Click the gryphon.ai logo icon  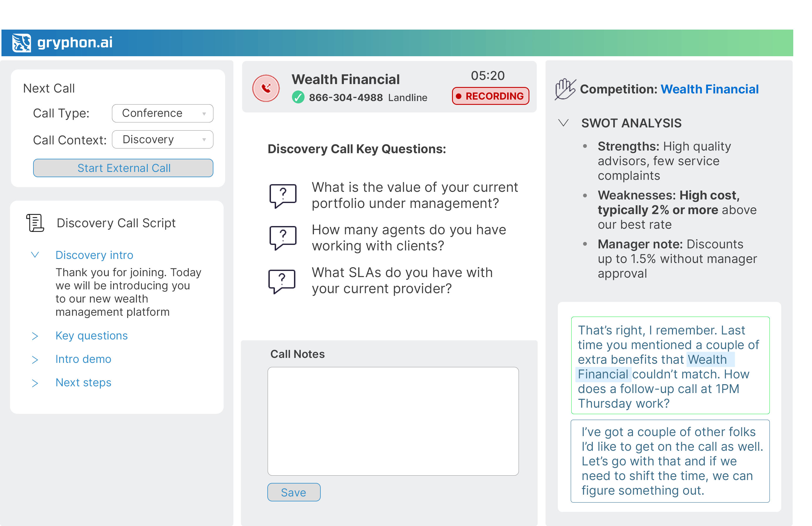point(21,42)
